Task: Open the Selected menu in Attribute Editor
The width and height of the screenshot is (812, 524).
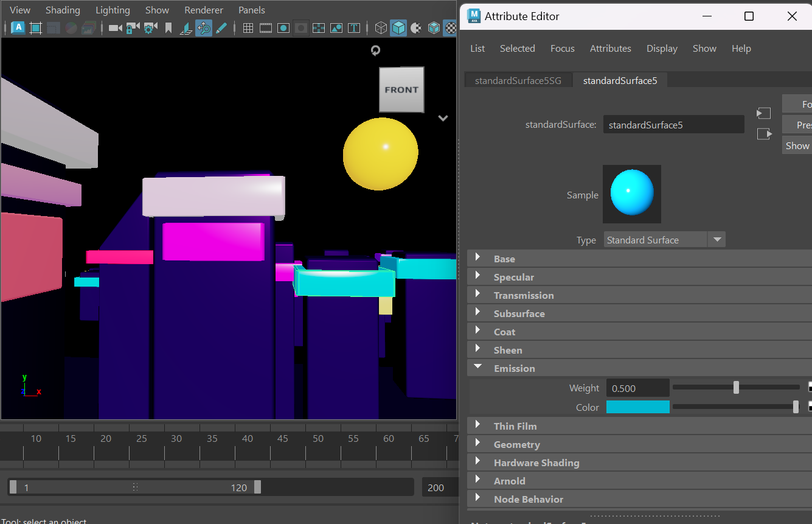Action: 518,49
